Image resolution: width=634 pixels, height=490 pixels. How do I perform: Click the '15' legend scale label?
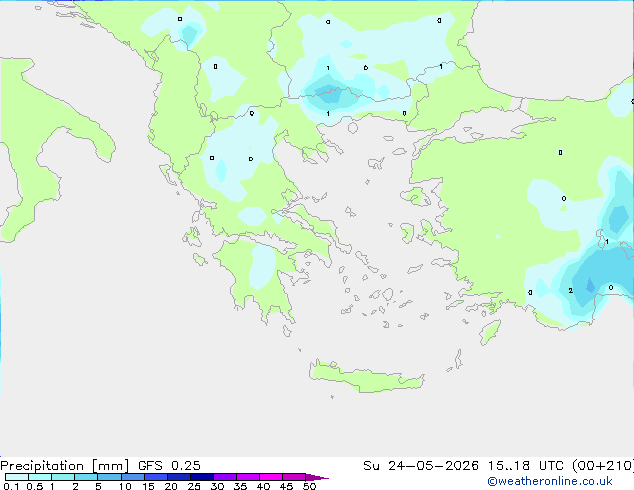tap(148, 486)
